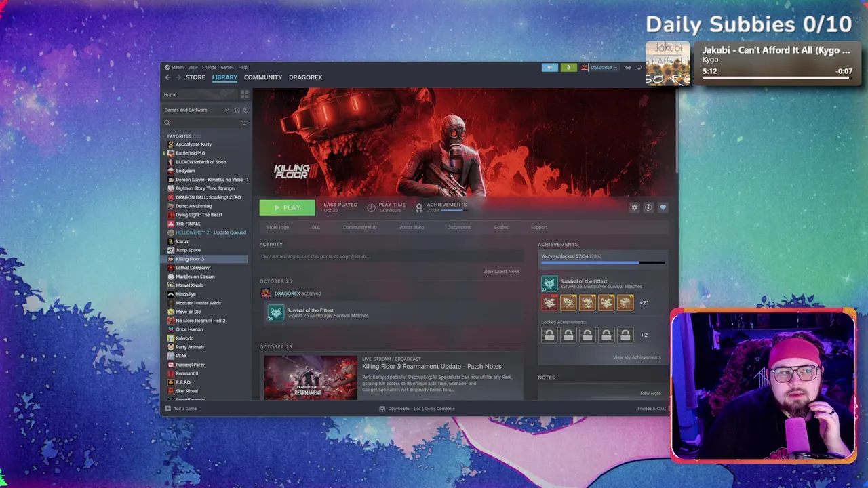Toggle favorite heart for Killing Floor 3
The height and width of the screenshot is (488, 868).
pos(663,207)
